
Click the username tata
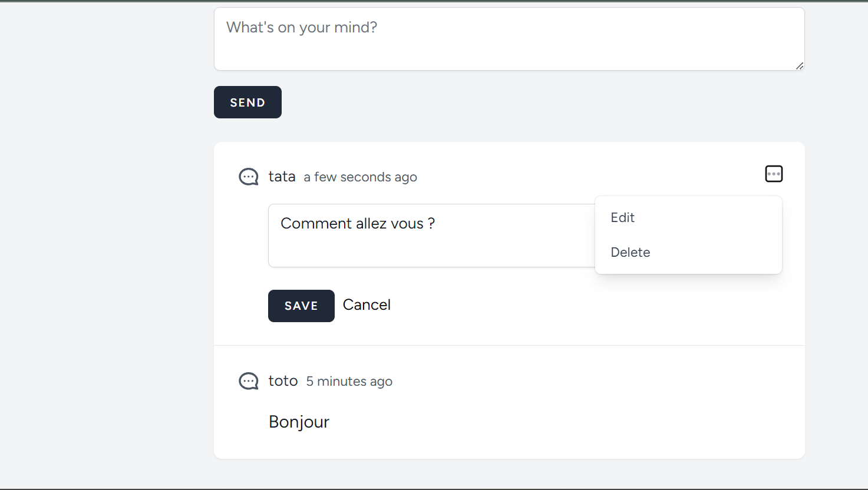point(282,177)
